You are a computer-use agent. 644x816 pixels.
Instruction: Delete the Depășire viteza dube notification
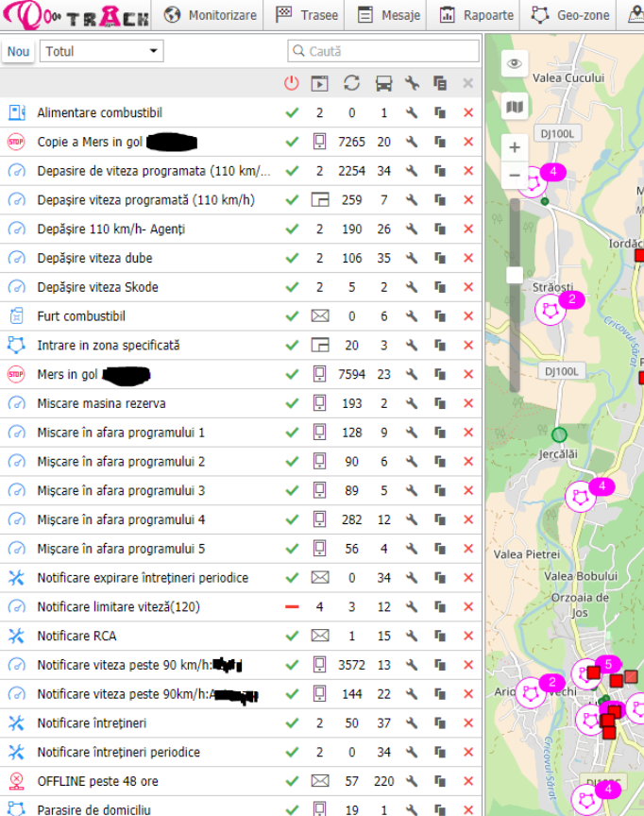[467, 259]
